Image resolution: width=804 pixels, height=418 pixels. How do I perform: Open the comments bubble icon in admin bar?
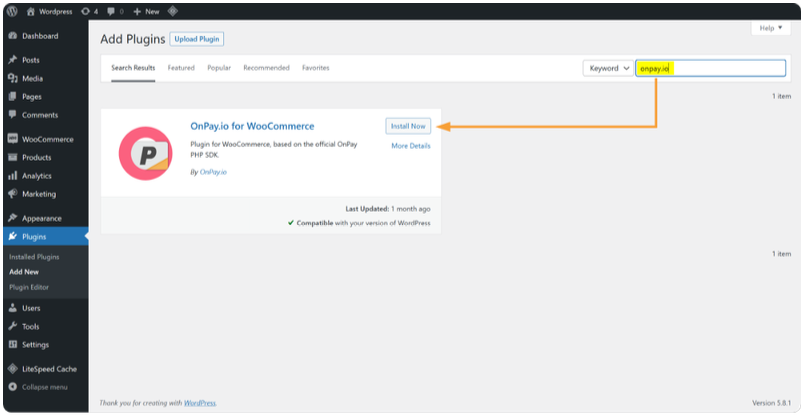(x=112, y=11)
